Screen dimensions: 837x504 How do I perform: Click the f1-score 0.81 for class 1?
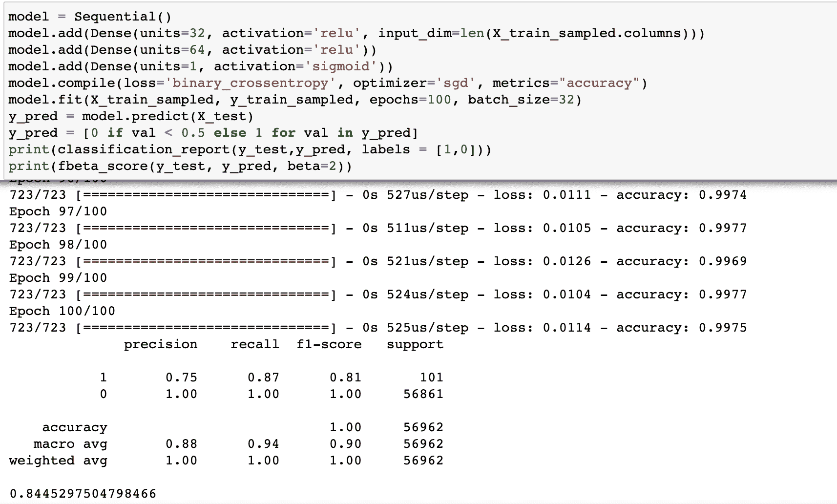tap(345, 378)
